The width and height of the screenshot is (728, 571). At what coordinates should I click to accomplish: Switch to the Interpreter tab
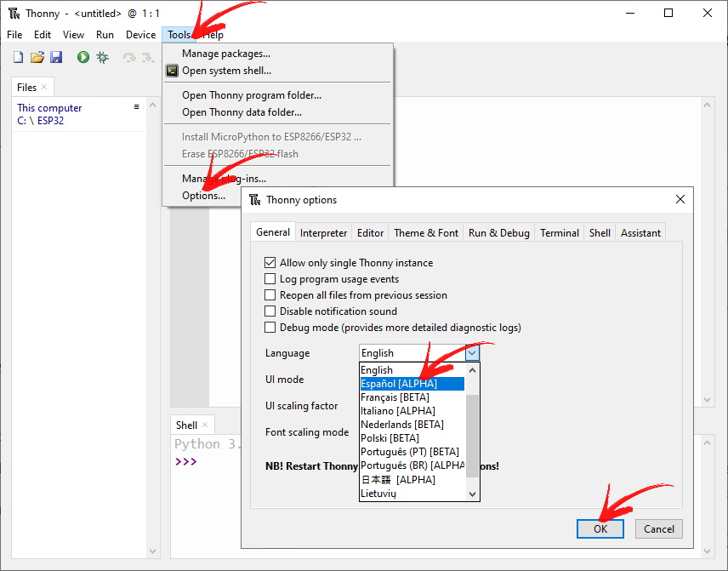[324, 233]
